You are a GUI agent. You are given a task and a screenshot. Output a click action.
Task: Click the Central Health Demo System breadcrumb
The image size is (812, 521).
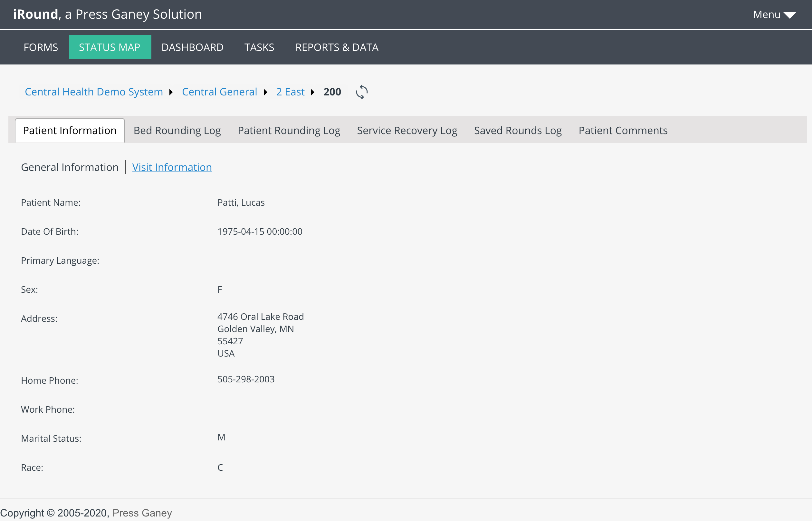pyautogui.click(x=94, y=92)
